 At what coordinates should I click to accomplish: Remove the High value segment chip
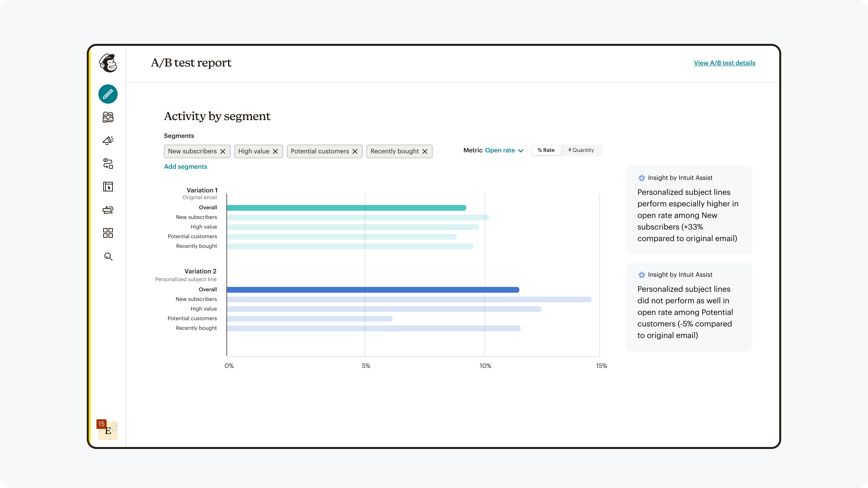click(x=275, y=151)
